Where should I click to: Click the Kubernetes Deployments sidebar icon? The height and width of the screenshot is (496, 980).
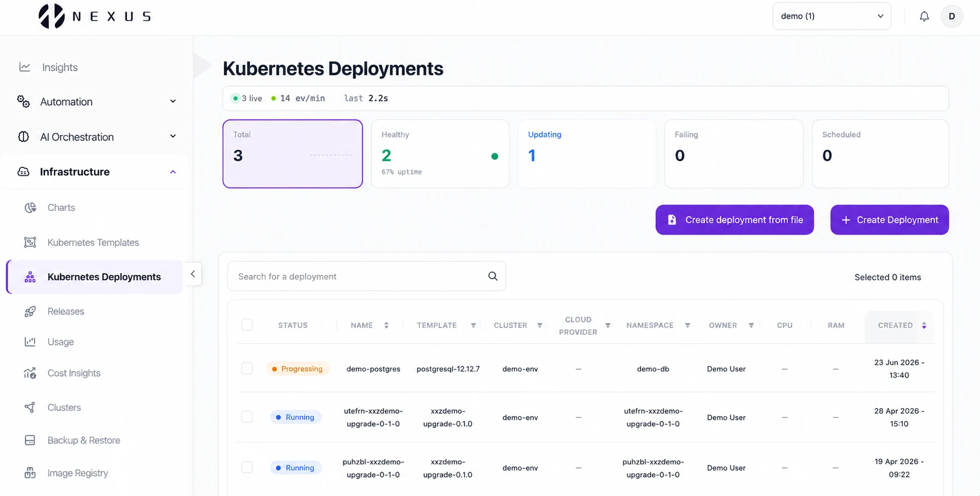[30, 277]
